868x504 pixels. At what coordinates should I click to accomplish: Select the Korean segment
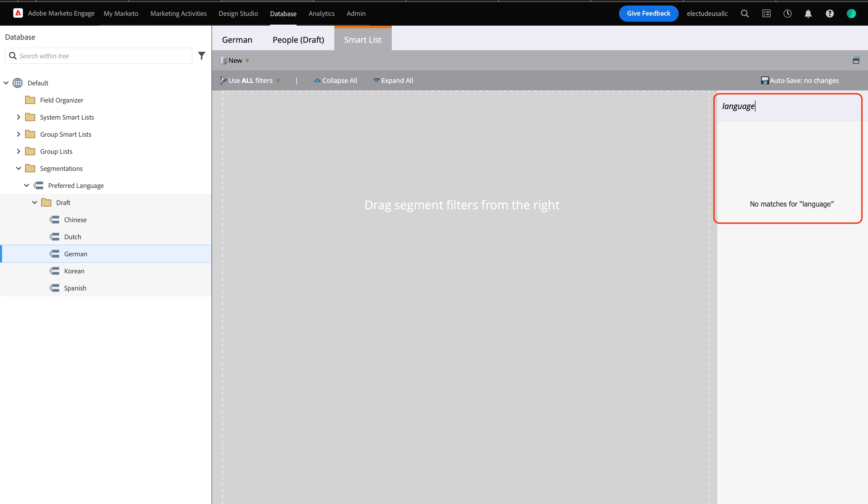tap(74, 271)
